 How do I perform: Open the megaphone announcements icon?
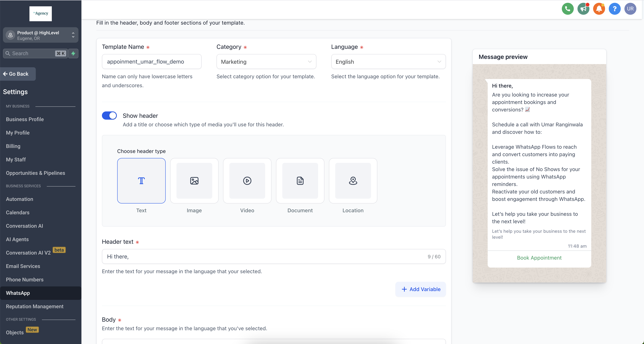tap(583, 9)
